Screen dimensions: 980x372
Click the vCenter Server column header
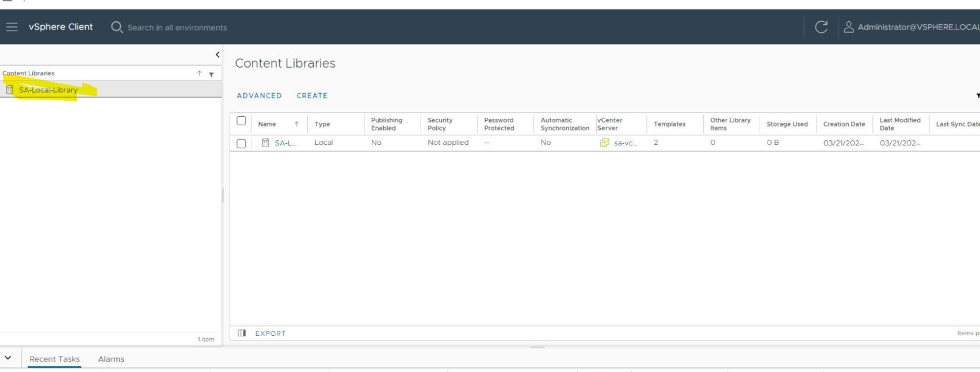(x=610, y=124)
